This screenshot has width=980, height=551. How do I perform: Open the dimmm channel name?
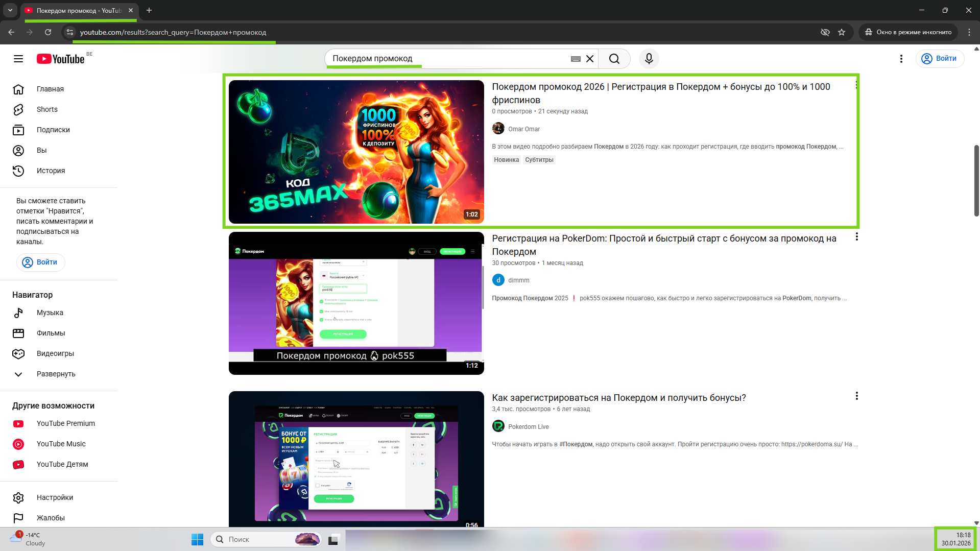(x=519, y=280)
